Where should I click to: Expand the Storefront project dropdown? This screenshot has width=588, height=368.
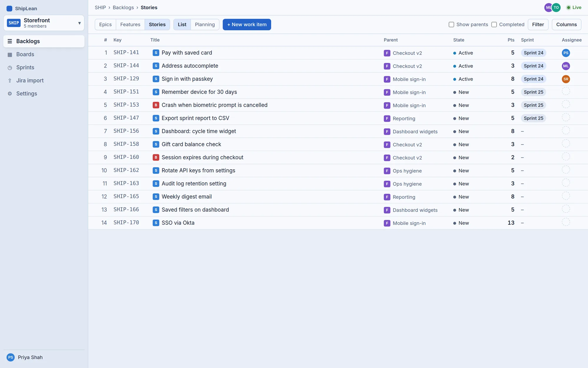coord(44,23)
